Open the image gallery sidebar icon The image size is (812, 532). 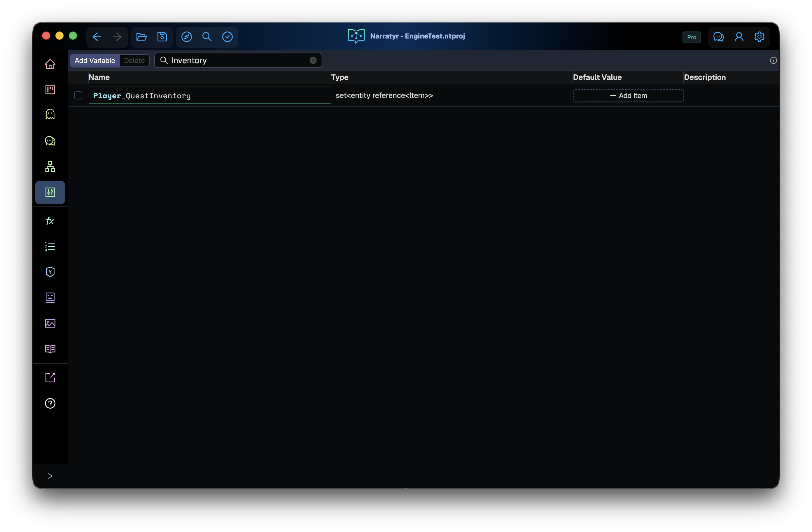pyautogui.click(x=50, y=323)
